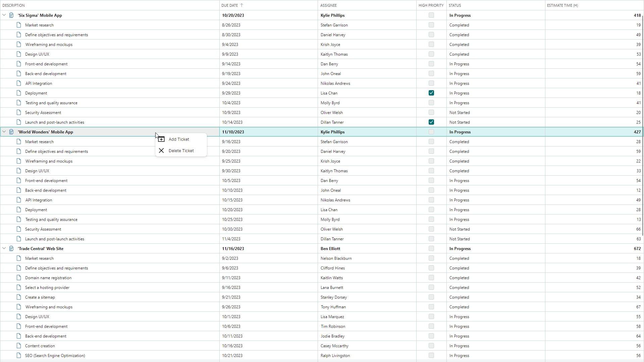Image resolution: width=644 pixels, height=362 pixels.
Task: Click document icon next to Domain name registration
Action: pos(19,278)
